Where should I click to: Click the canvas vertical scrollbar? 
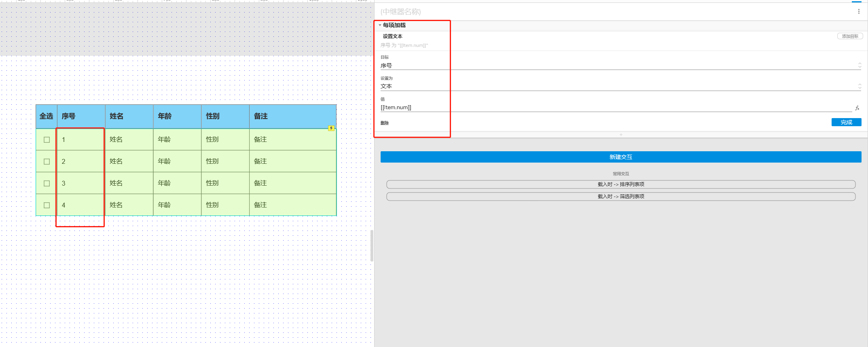[x=372, y=245]
